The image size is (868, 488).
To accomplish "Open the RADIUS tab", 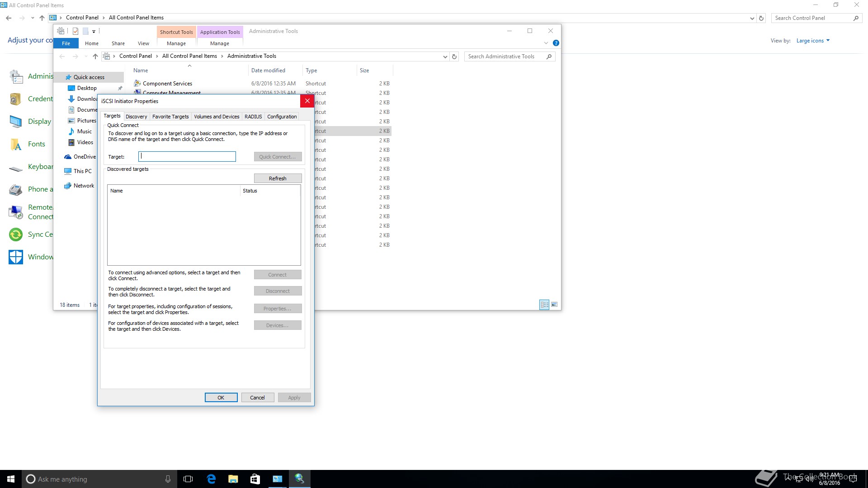I will coord(253,117).
